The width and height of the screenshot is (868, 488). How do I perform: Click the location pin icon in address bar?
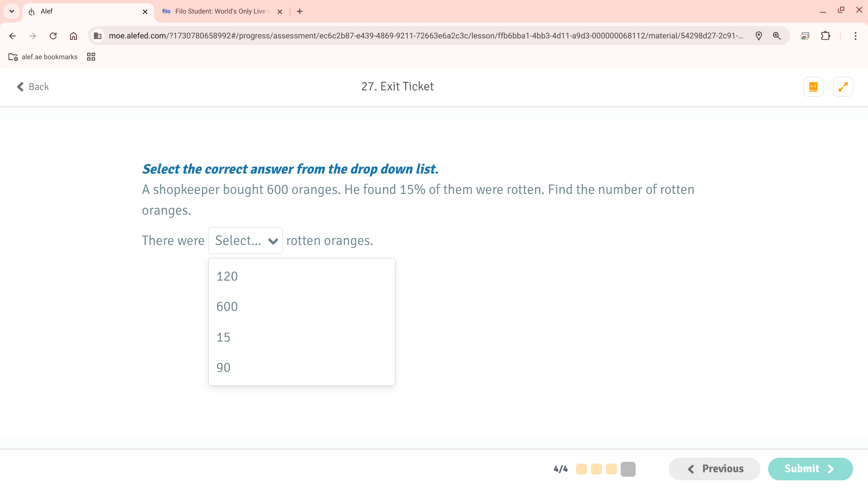tap(759, 36)
